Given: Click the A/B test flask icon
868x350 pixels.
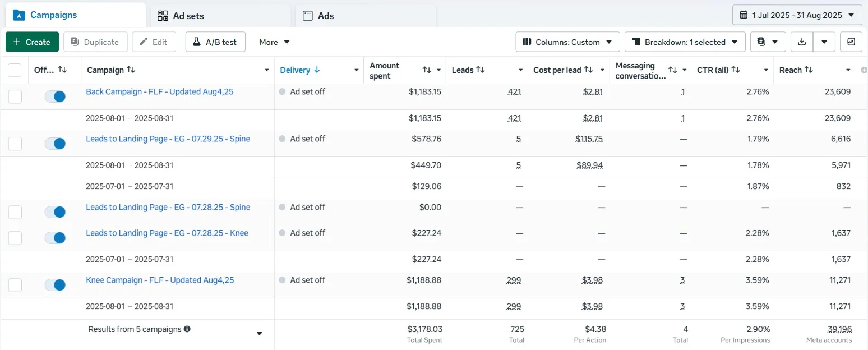Looking at the screenshot, I should (197, 42).
